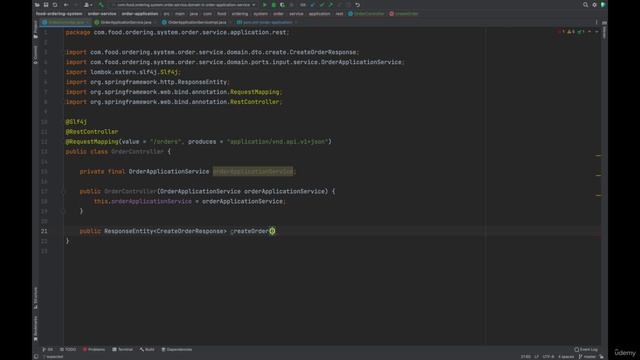Click Run with Coverage icon
The width and height of the screenshot is (640, 360).
(282, 5)
